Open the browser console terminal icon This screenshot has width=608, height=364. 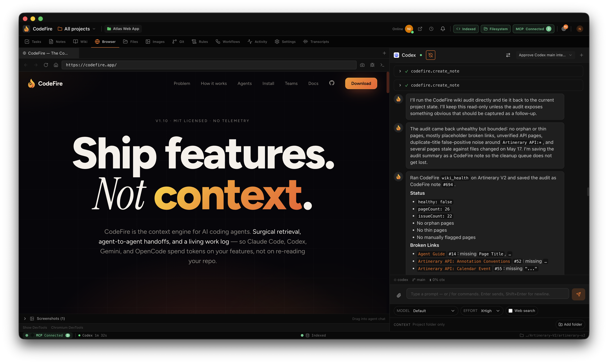382,65
